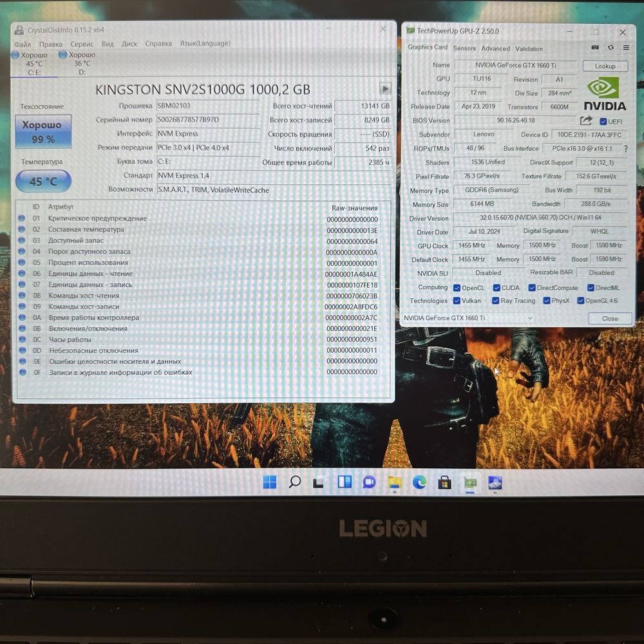This screenshot has height=644, width=644.
Task: Click the GPU-Z taskbar icon
Action: [x=470, y=482]
